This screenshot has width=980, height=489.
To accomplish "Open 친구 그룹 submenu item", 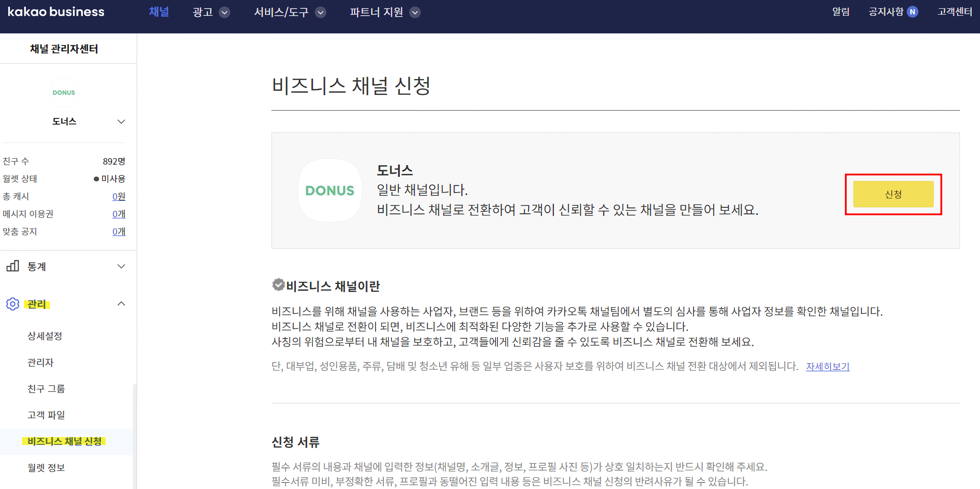I will point(46,389).
